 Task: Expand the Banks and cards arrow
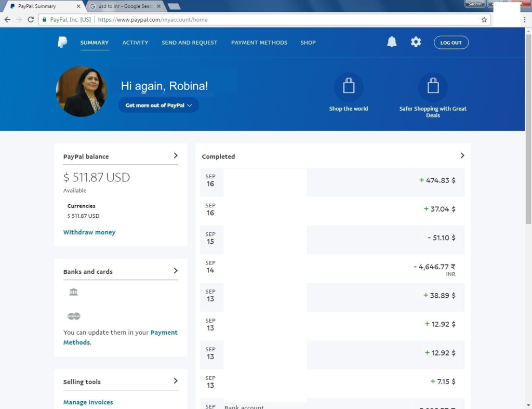pyautogui.click(x=176, y=271)
